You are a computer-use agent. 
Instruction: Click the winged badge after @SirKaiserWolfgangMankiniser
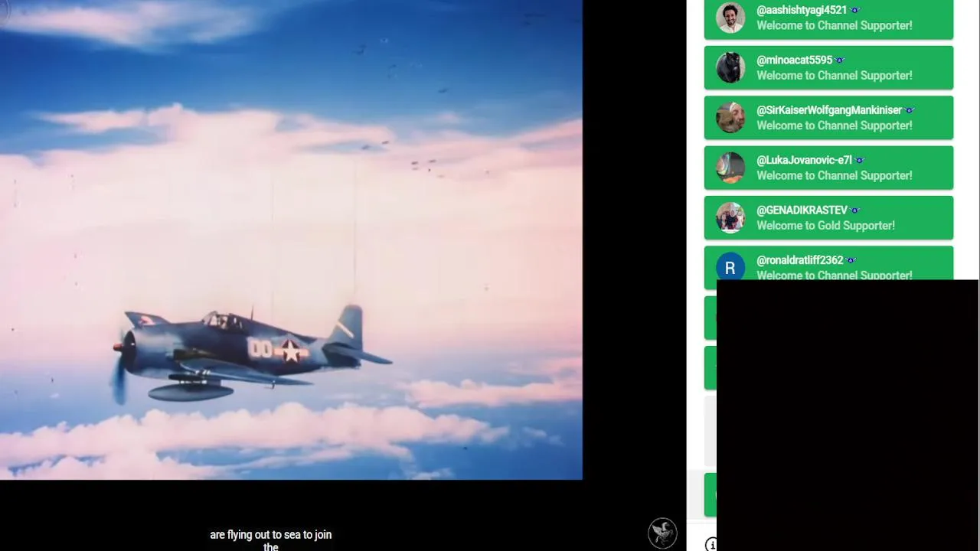pyautogui.click(x=910, y=110)
